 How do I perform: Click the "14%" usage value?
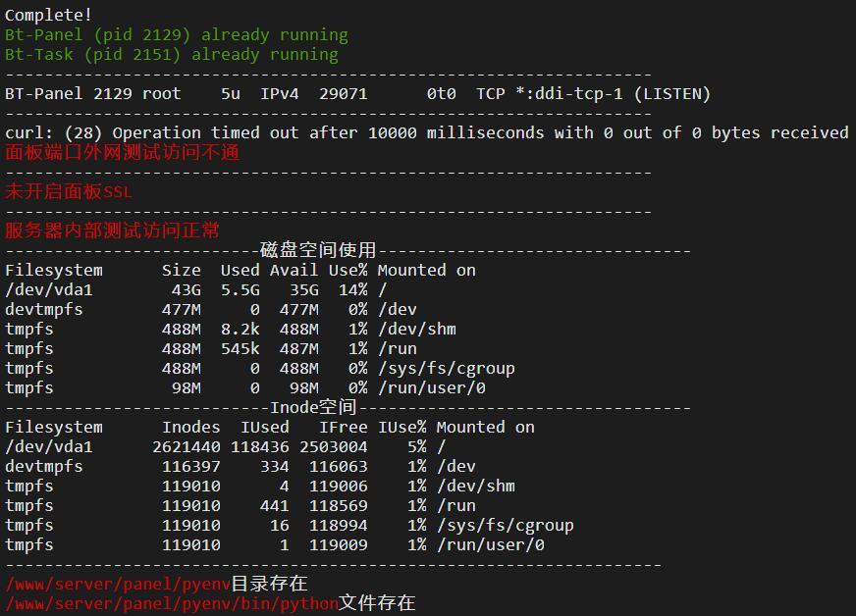[353, 289]
